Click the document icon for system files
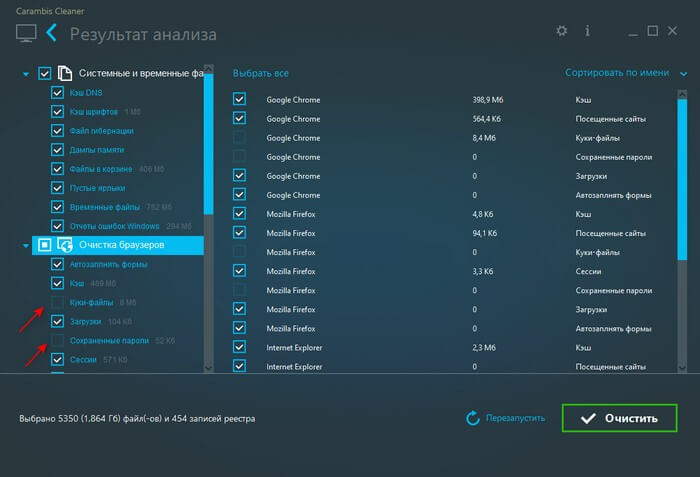This screenshot has width=700, height=477. click(65, 73)
